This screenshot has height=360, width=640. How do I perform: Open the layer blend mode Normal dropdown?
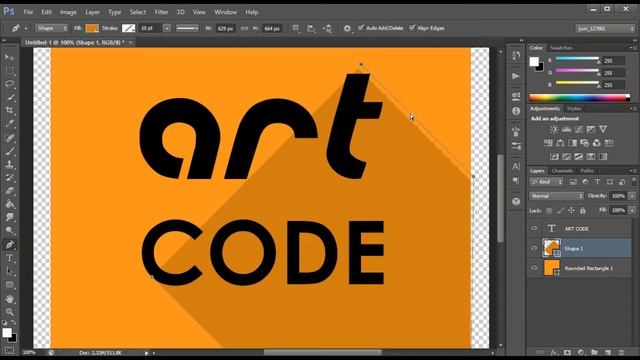point(556,196)
